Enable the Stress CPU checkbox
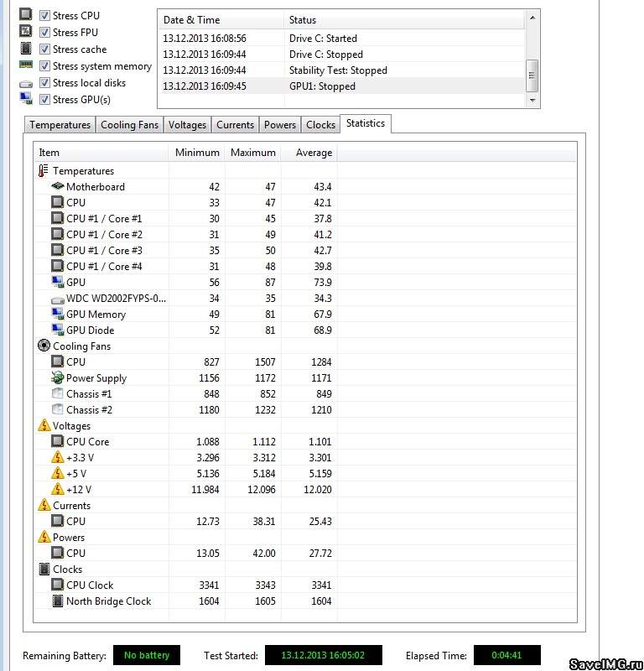644x671 pixels. pos(44,16)
